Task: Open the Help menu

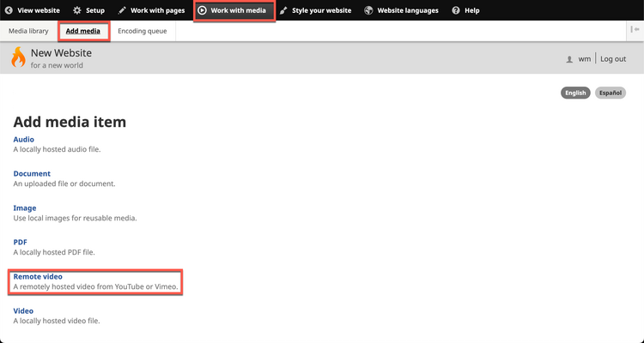Action: click(x=465, y=10)
